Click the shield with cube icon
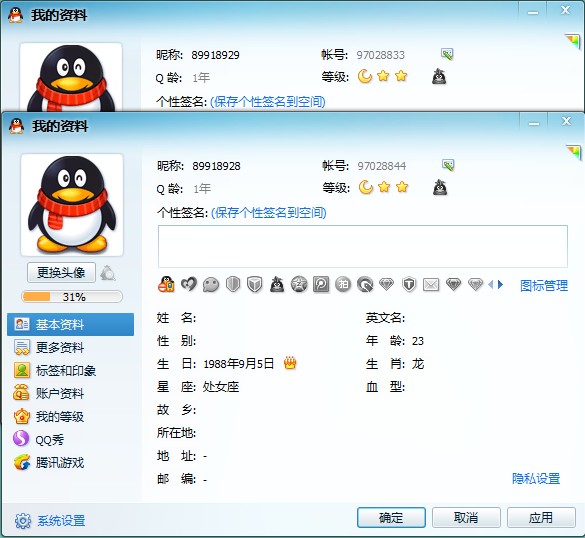The height and width of the screenshot is (538, 585). click(255, 285)
